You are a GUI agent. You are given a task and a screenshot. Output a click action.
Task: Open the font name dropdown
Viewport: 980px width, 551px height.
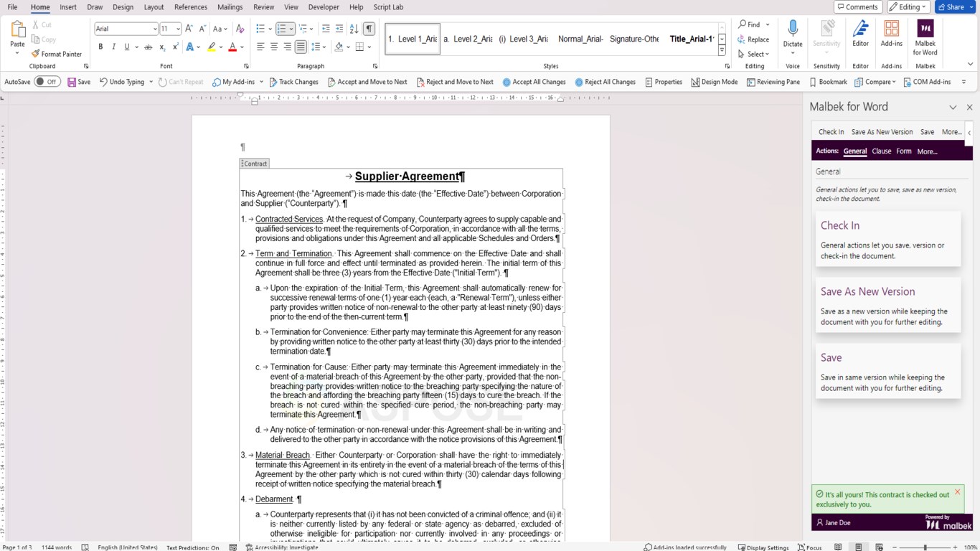pos(155,29)
